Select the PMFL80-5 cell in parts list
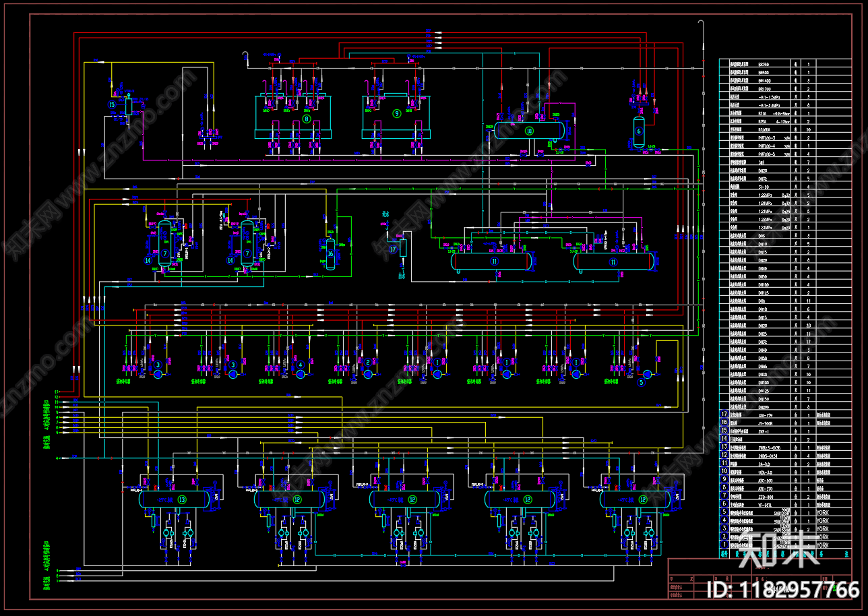The height and width of the screenshot is (616, 868). coord(767,154)
